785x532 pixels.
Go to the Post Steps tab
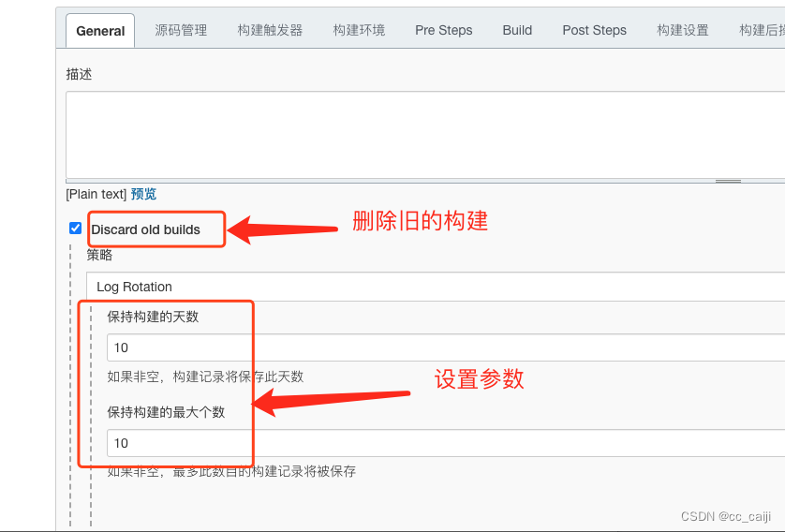594,31
